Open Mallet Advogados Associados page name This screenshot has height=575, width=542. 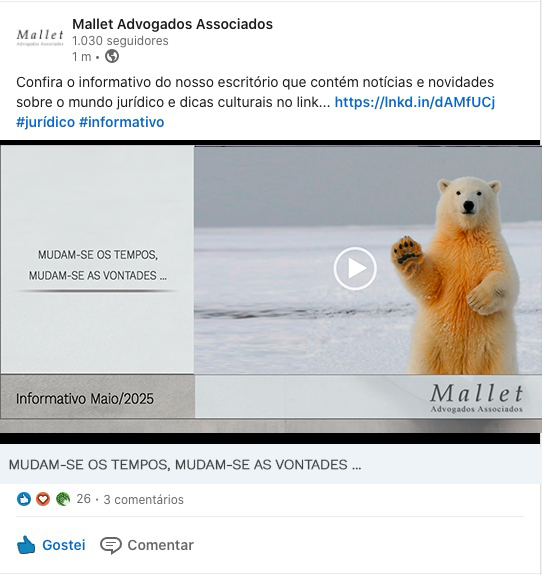point(172,24)
